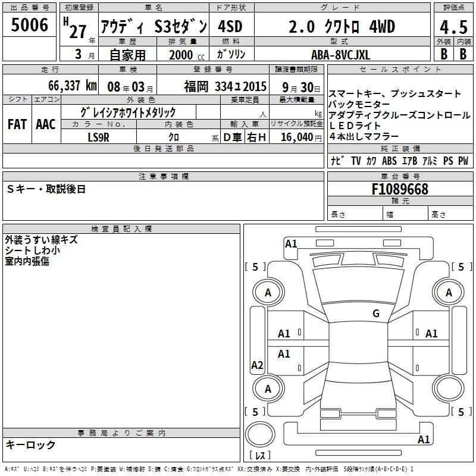Select the chassis number F1089668
The image size is (476, 476).
[400, 189]
